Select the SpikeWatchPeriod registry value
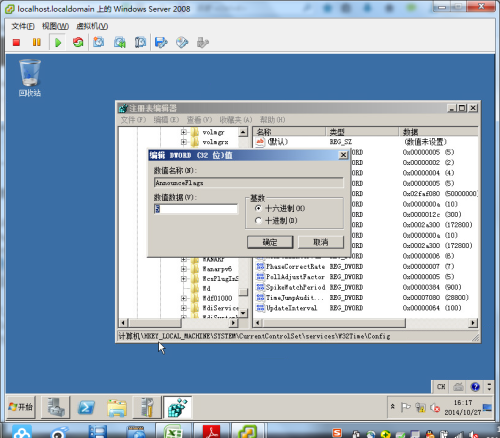The width and height of the screenshot is (500, 438). click(295, 287)
